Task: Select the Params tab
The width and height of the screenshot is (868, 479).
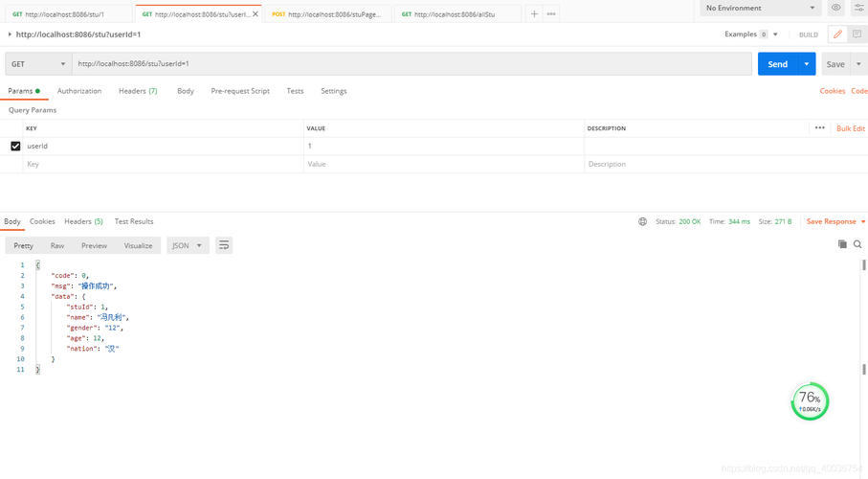Action: [x=24, y=91]
